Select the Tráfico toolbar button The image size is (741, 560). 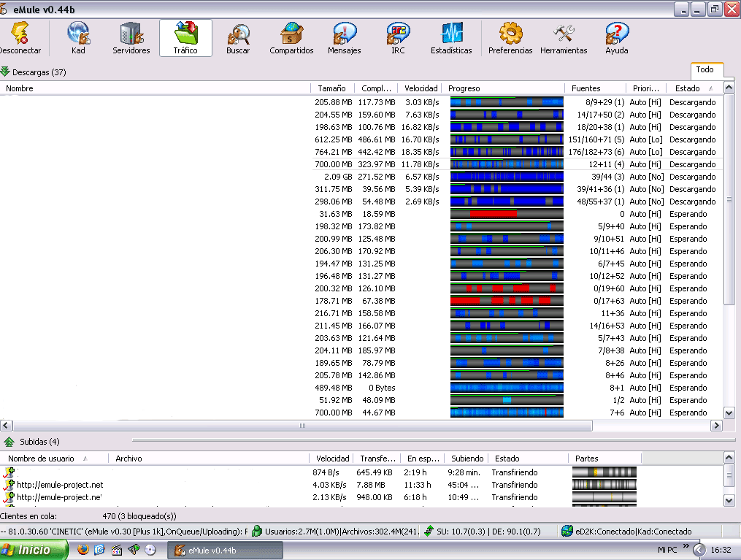185,38
